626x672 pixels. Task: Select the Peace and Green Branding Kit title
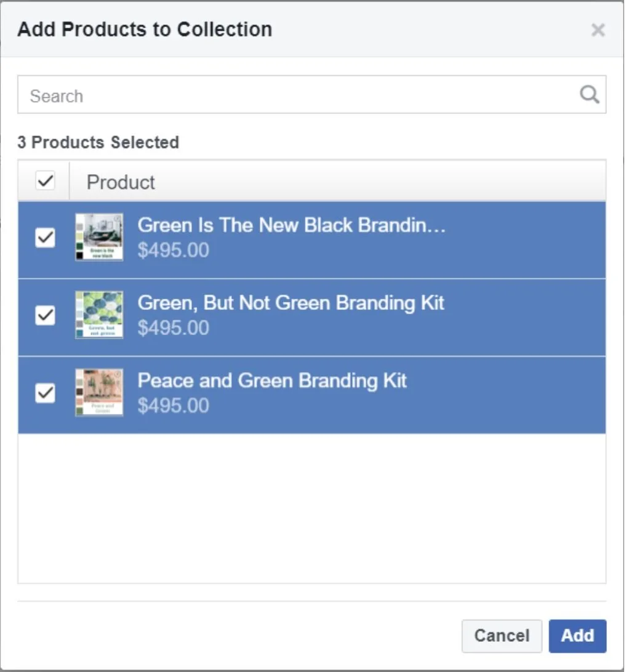coord(272,381)
